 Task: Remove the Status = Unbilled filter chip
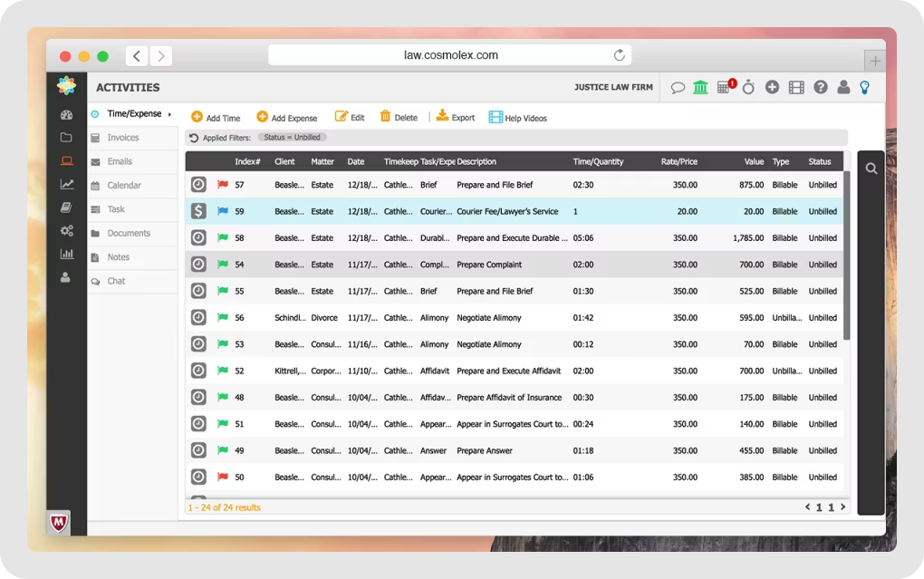point(293,138)
